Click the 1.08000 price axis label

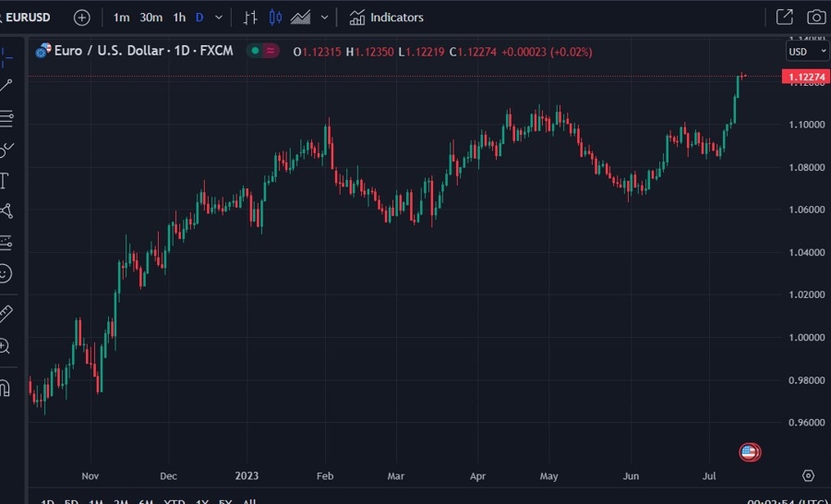[807, 167]
